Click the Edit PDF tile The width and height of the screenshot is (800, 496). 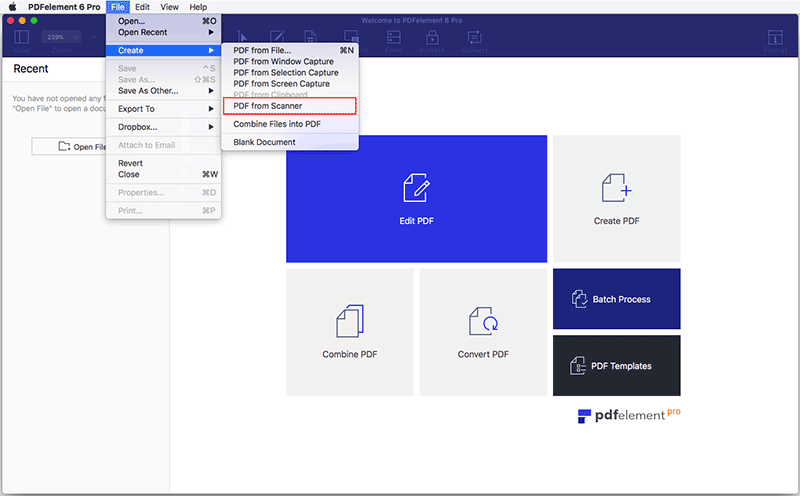tap(416, 199)
